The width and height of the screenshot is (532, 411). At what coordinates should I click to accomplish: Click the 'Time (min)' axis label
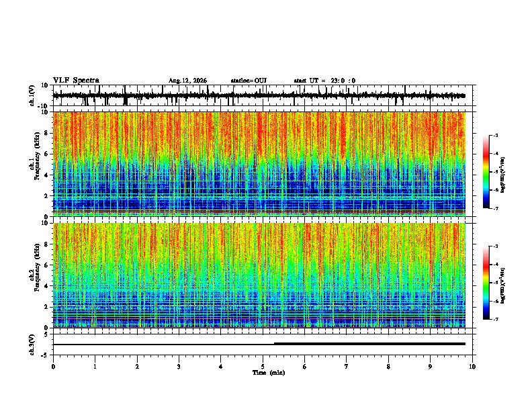269,373
